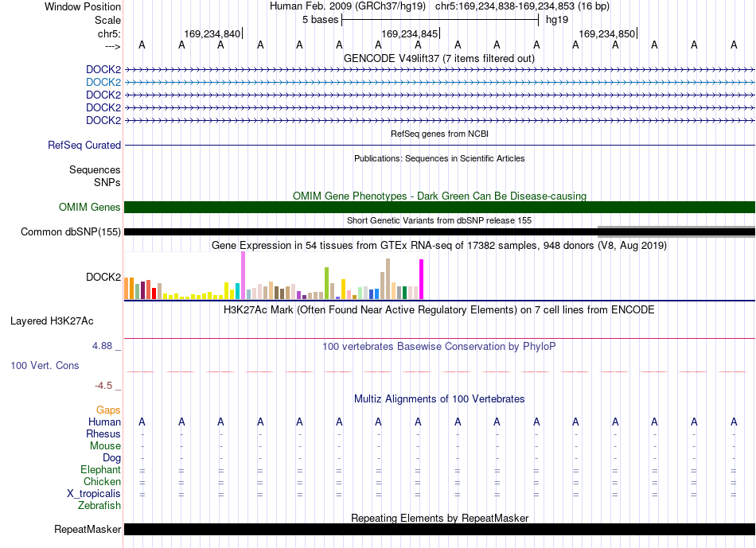Open the Layered H3K27Ac track settings
Image resolution: width=756 pixels, height=548 pixels.
(52, 321)
